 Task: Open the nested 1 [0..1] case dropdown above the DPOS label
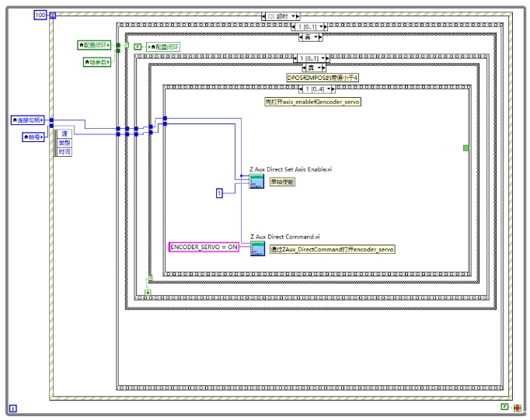[323, 58]
